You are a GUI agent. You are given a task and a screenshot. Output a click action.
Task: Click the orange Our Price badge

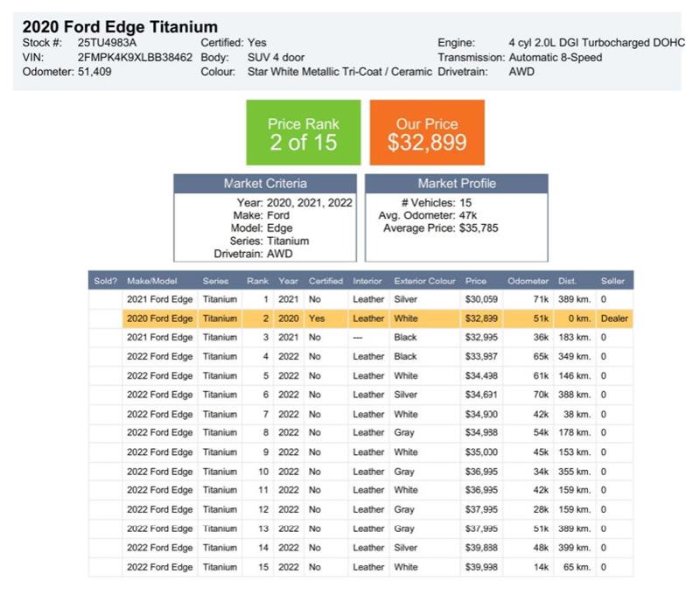[428, 132]
